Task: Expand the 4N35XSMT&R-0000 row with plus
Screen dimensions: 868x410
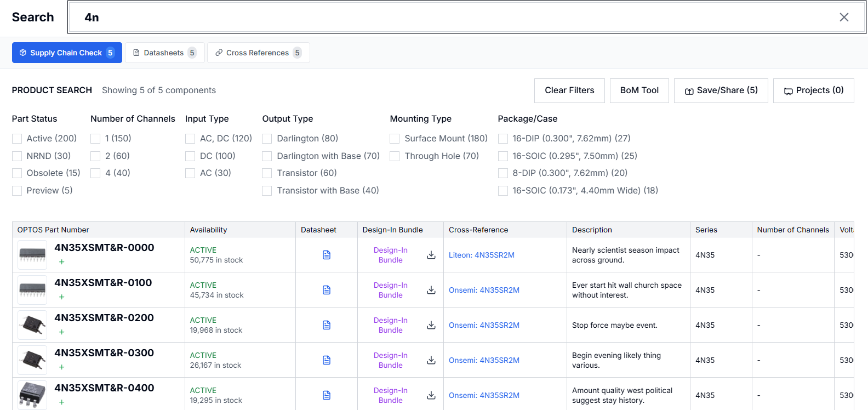Action: [62, 262]
